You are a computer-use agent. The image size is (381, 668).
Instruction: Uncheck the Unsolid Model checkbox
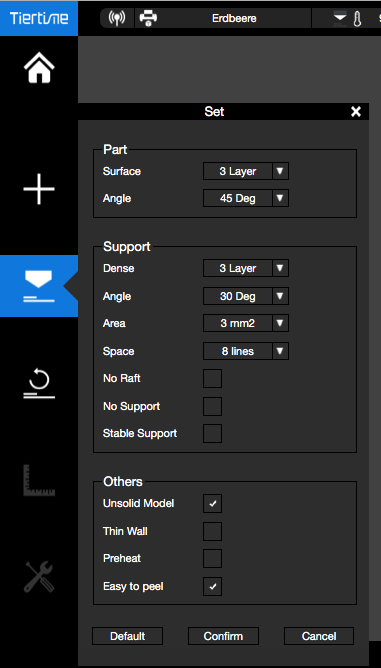(x=212, y=503)
